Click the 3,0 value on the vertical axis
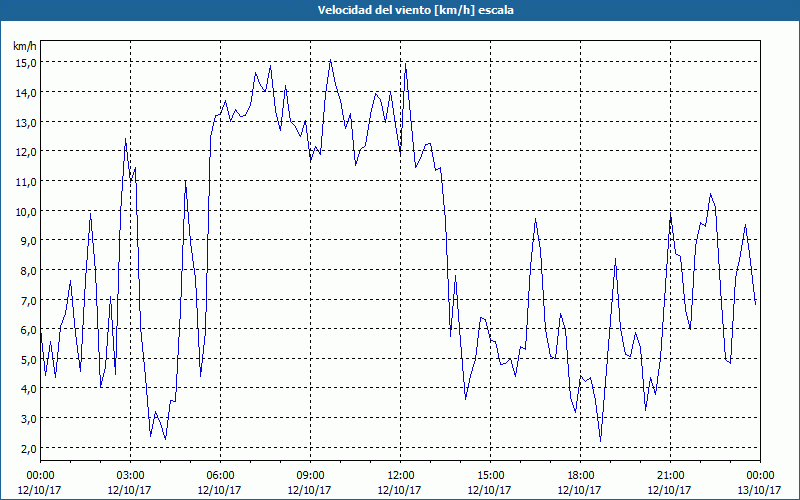The height and width of the screenshot is (500, 800). 28,418
